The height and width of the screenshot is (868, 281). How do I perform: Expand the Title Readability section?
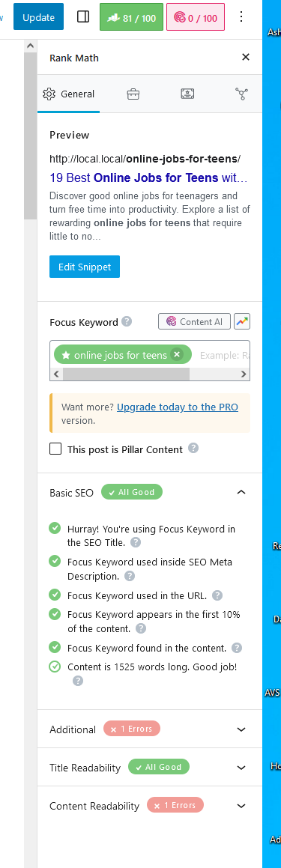point(241,768)
